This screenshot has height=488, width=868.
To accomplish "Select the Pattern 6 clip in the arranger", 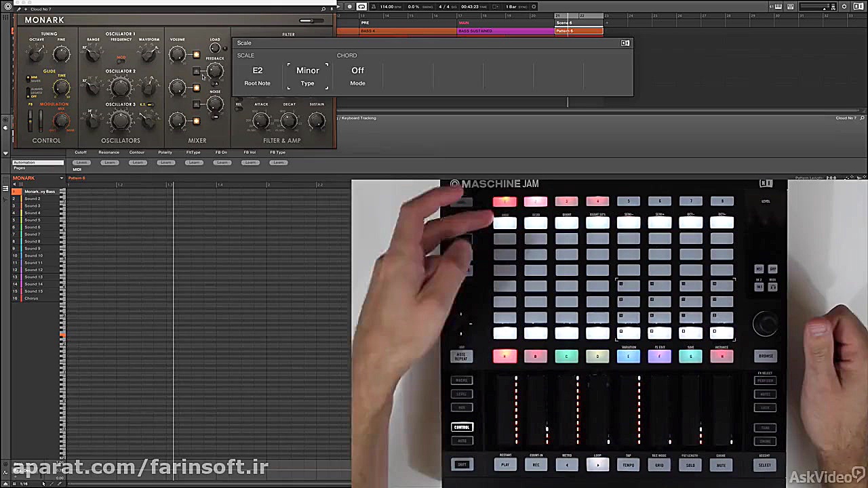I will (x=579, y=31).
